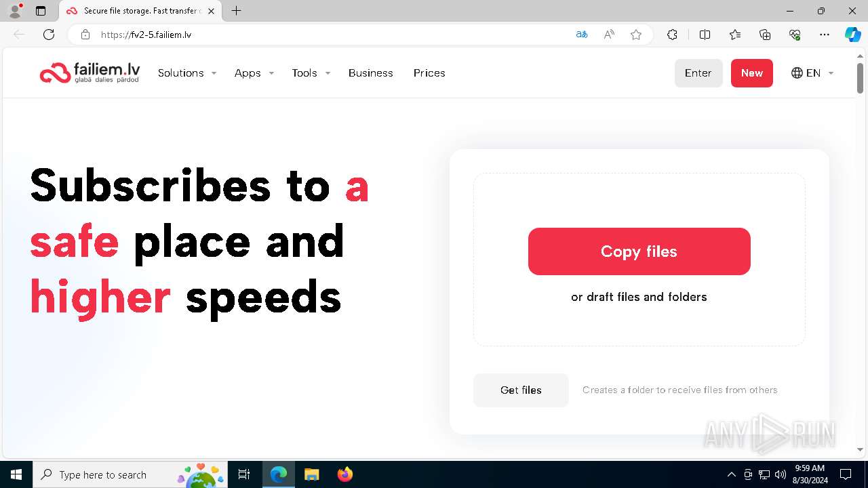The width and height of the screenshot is (868, 488).
Task: Open the Prices page
Action: point(429,73)
